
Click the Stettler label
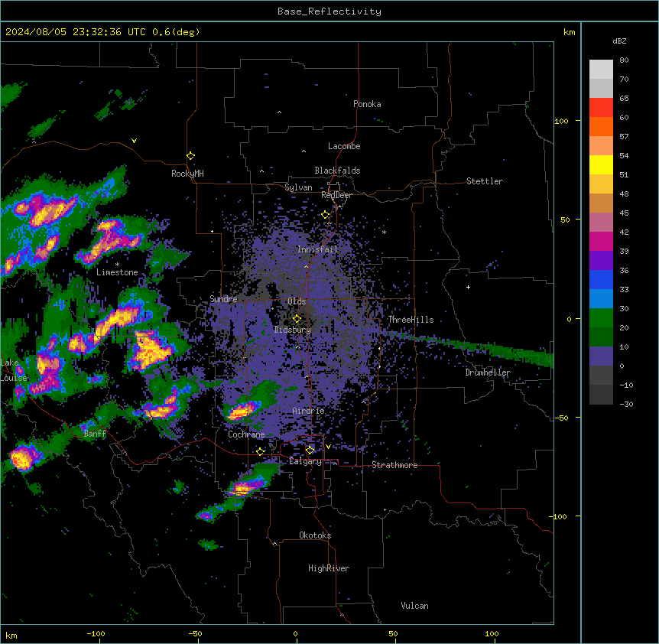pyautogui.click(x=484, y=181)
